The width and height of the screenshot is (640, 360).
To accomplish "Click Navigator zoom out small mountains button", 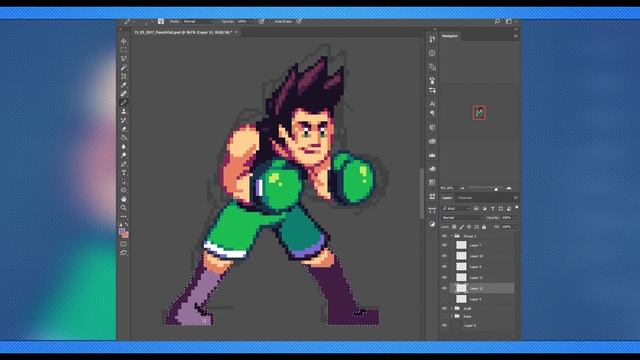I will click(x=462, y=188).
